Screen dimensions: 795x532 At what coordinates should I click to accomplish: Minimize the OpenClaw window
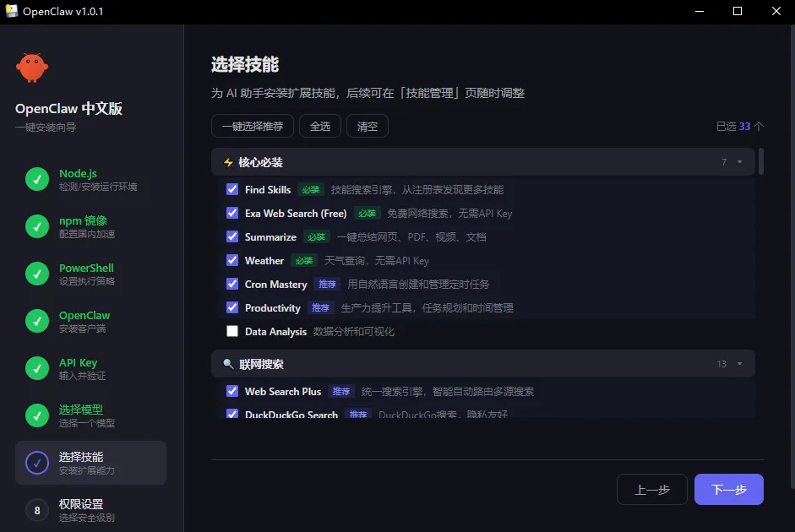pos(700,11)
